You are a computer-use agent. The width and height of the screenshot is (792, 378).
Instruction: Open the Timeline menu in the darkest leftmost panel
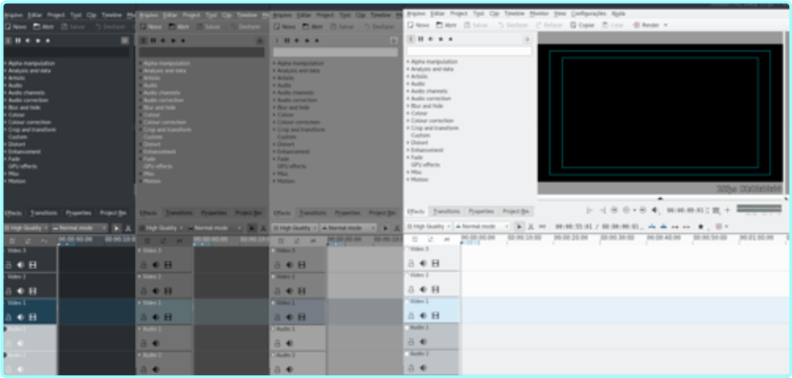(x=112, y=15)
